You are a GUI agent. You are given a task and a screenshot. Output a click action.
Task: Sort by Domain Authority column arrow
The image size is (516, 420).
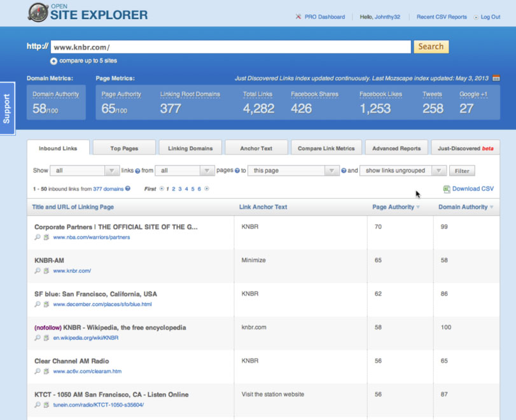point(491,207)
